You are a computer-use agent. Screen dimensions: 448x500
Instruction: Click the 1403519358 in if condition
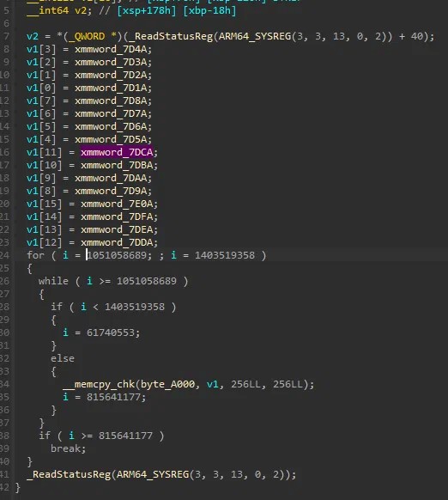pos(135,307)
